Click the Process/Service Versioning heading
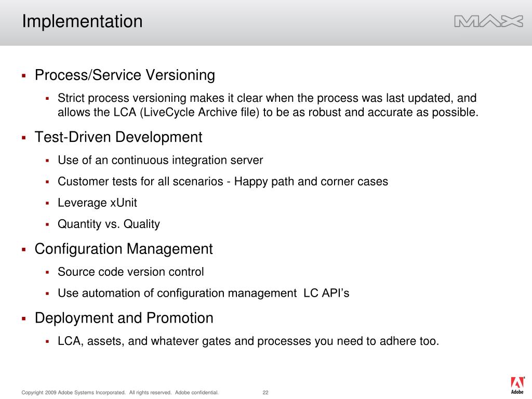Screen dimensions: 532x399 (125, 75)
